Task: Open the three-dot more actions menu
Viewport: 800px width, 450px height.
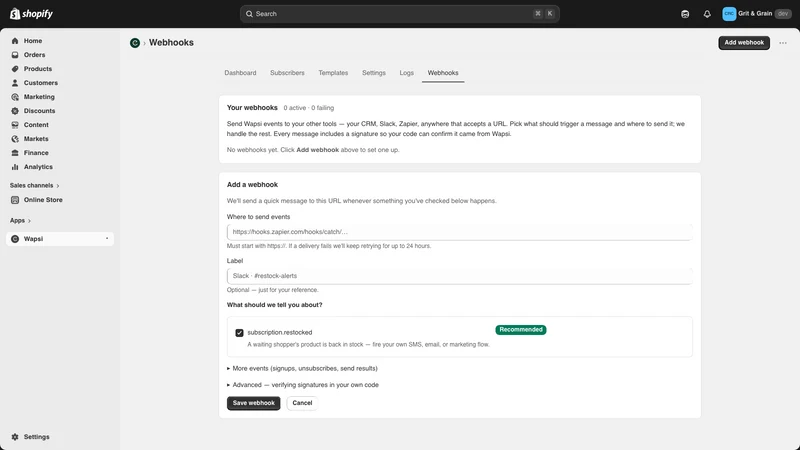Action: 783,43
